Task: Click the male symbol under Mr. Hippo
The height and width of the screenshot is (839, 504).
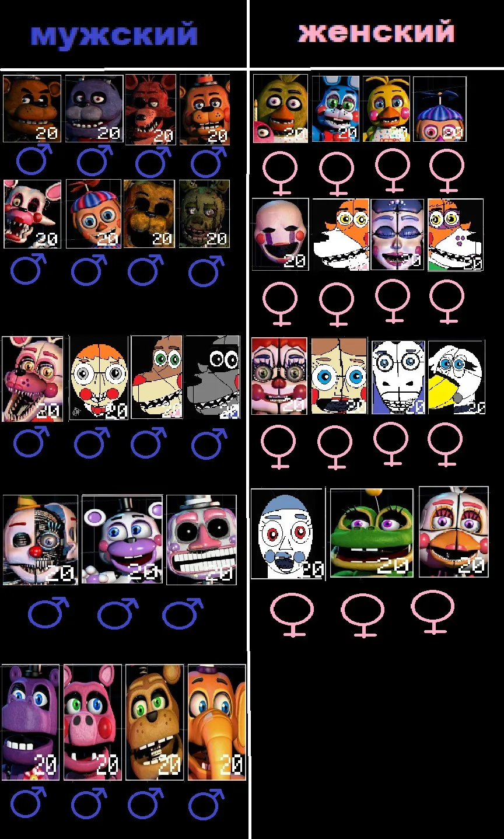Action: coord(29,804)
